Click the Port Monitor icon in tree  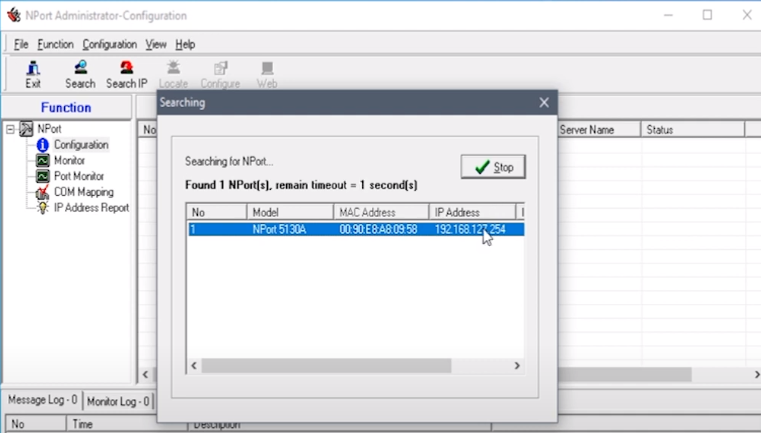pos(43,176)
